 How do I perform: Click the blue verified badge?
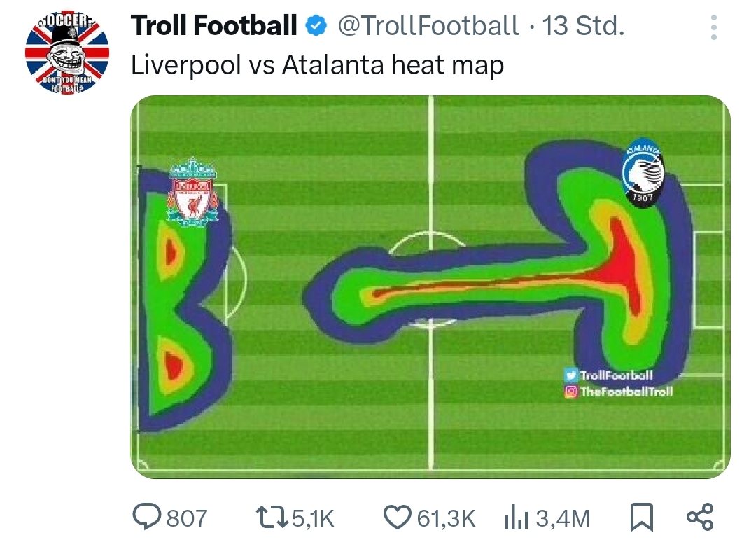point(317,27)
